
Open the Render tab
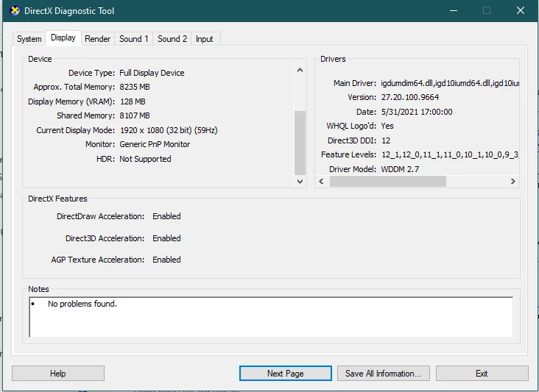(x=98, y=39)
